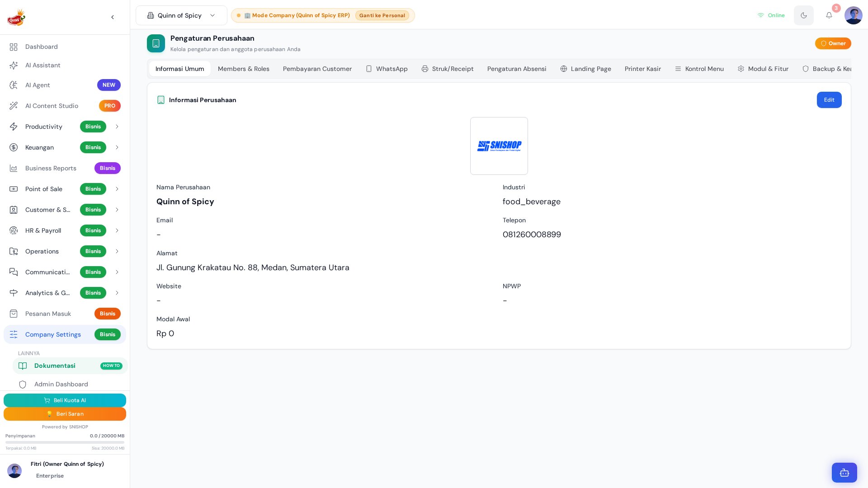Click the SNISHOP company logo thumbnail
Screen dimensions: 868x488
pyautogui.click(x=499, y=146)
